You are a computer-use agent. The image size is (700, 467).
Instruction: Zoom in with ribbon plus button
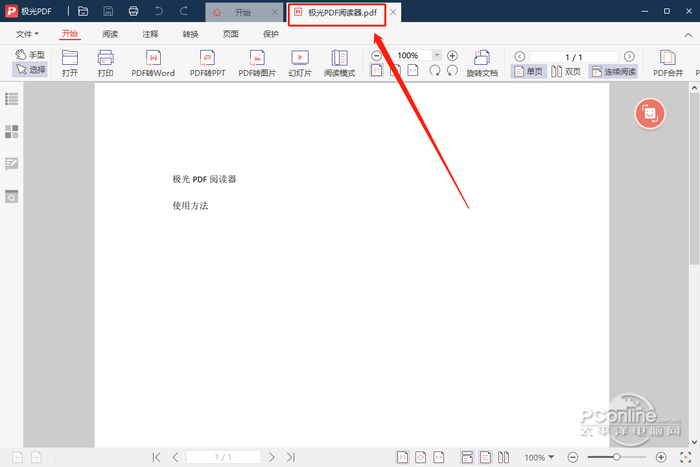click(x=452, y=56)
